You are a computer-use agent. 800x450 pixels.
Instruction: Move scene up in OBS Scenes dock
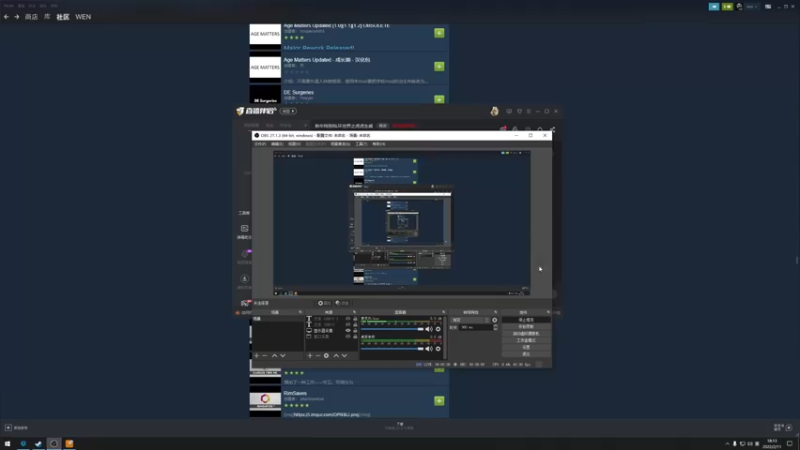pyautogui.click(x=274, y=356)
